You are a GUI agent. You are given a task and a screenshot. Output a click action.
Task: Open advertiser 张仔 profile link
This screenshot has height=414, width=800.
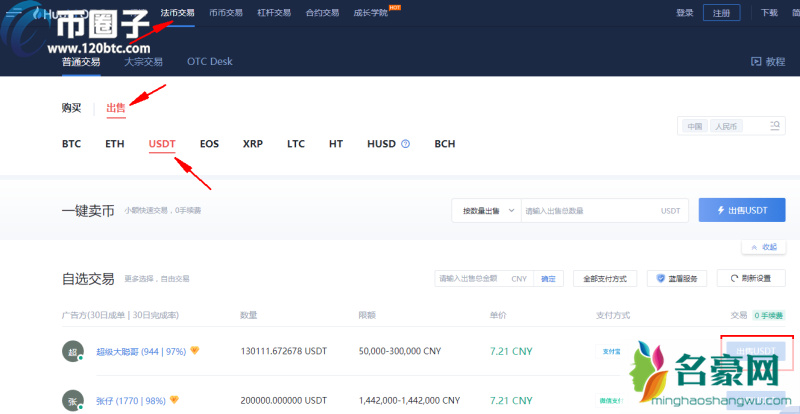point(130,400)
